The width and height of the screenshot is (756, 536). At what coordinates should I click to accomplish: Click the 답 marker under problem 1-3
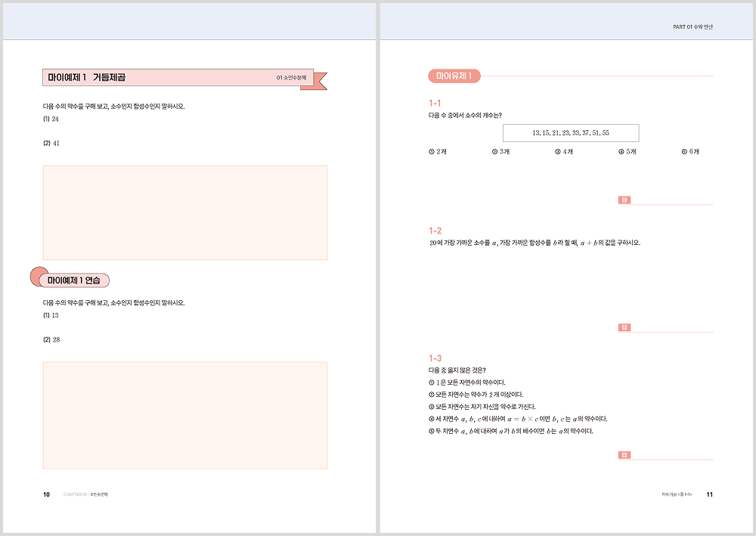click(x=624, y=455)
